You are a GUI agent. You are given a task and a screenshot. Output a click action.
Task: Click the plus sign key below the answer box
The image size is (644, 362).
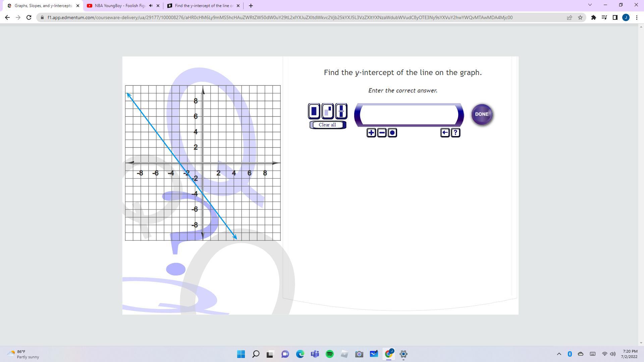[x=371, y=133]
